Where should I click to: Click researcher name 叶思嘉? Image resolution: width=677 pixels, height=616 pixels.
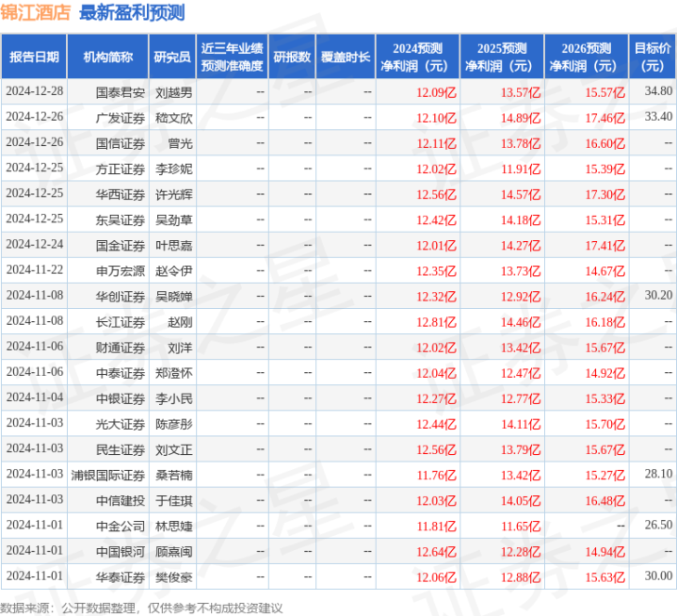pyautogui.click(x=174, y=245)
